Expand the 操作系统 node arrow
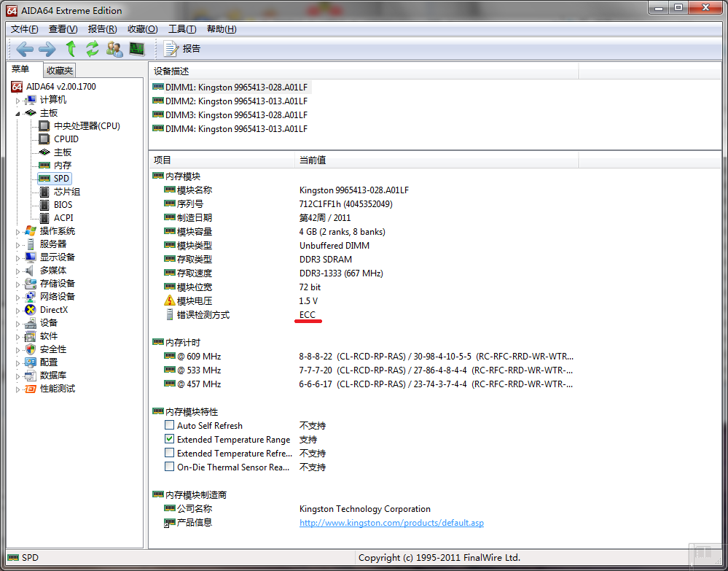Screen dimensions: 728x571 (x=18, y=231)
